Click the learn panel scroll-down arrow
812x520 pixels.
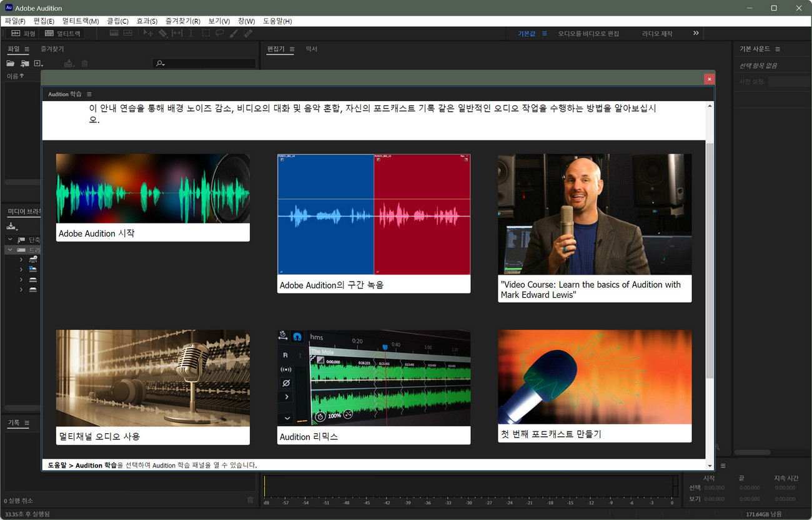(x=710, y=466)
